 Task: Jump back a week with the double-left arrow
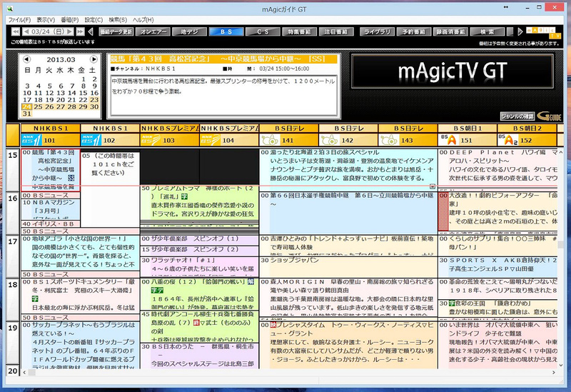[x=15, y=31]
